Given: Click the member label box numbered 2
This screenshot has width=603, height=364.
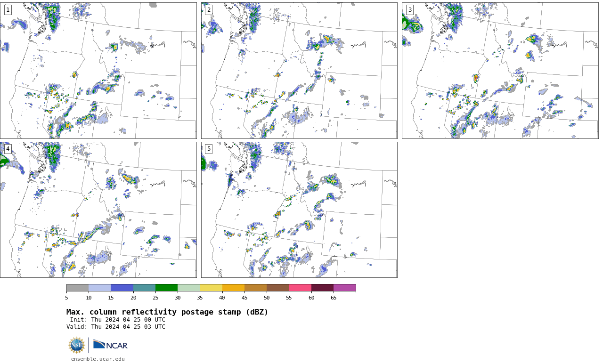Looking at the screenshot, I should 209,10.
